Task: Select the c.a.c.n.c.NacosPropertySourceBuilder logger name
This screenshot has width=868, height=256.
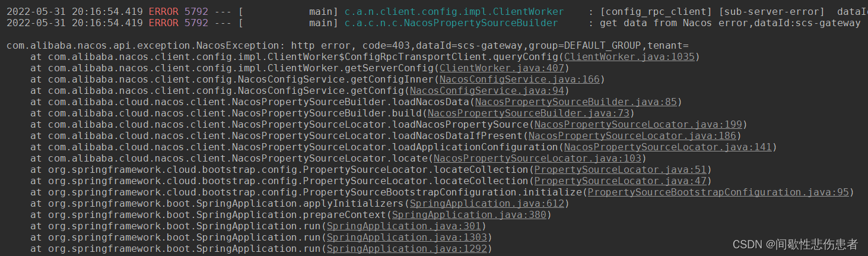Action: (x=451, y=23)
